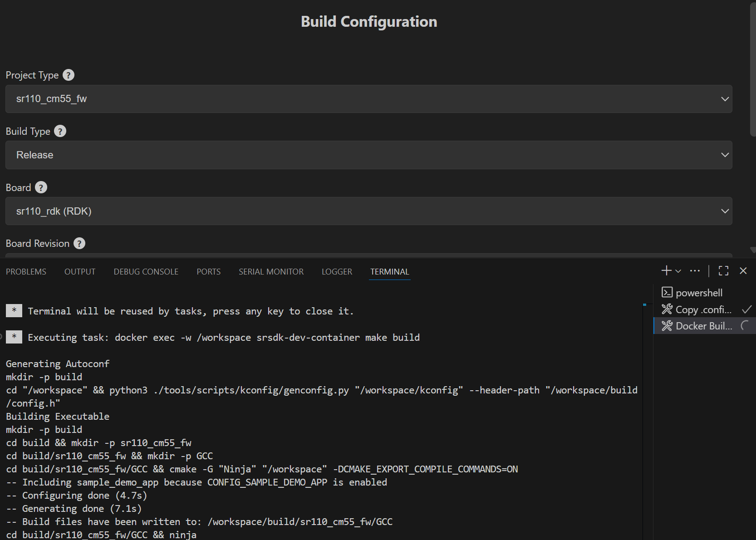Image resolution: width=756 pixels, height=540 pixels.
Task: Open the SERIAL MONITOR tab
Action: (x=271, y=272)
